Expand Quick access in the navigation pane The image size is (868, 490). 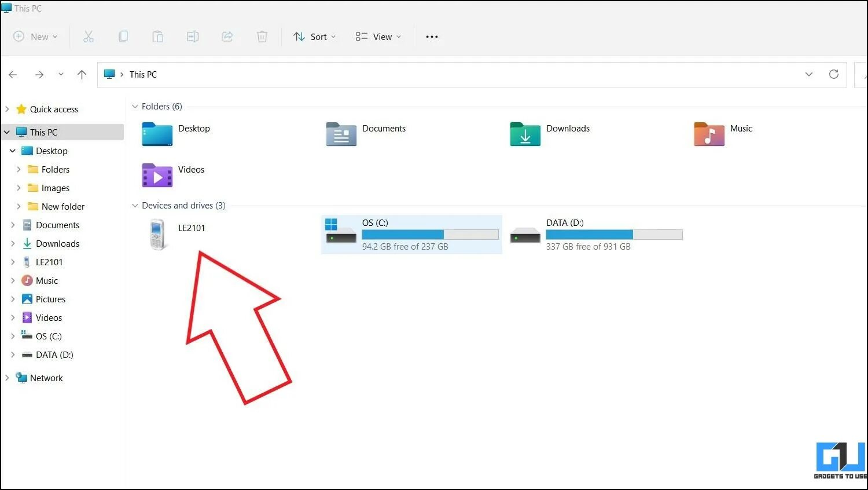(x=7, y=109)
